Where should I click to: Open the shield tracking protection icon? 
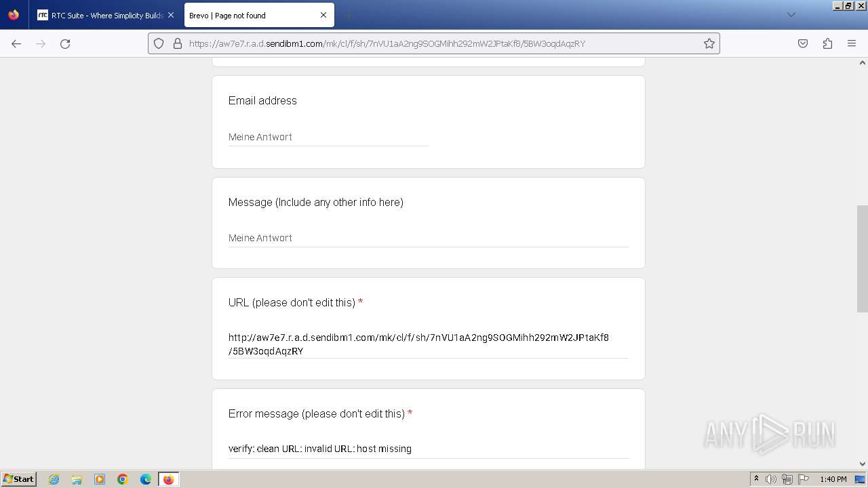[x=159, y=43]
